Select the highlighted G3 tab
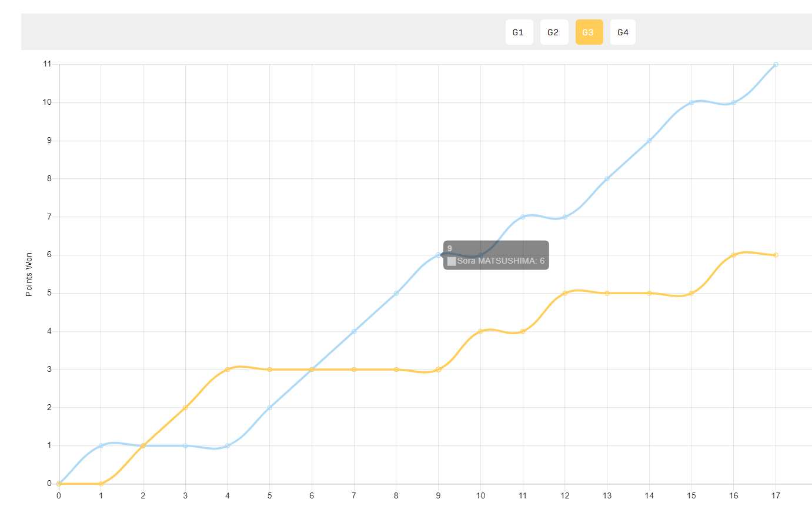This screenshot has width=812, height=509. point(589,32)
